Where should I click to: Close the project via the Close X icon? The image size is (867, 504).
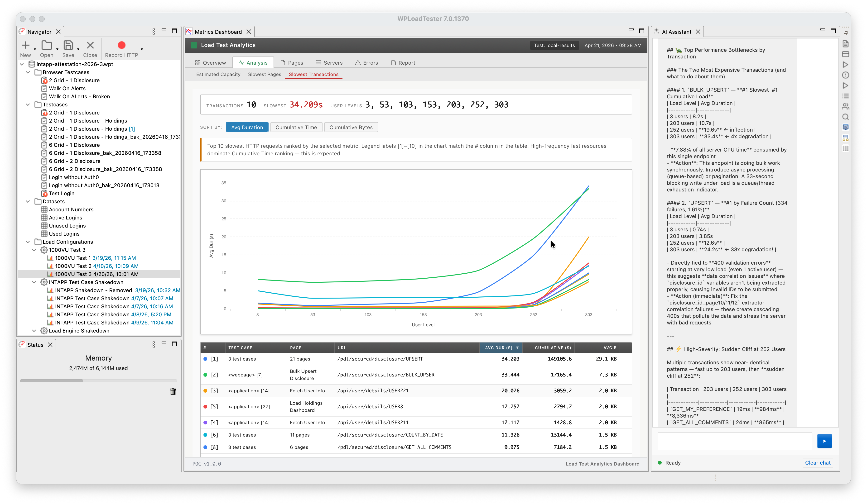[90, 45]
